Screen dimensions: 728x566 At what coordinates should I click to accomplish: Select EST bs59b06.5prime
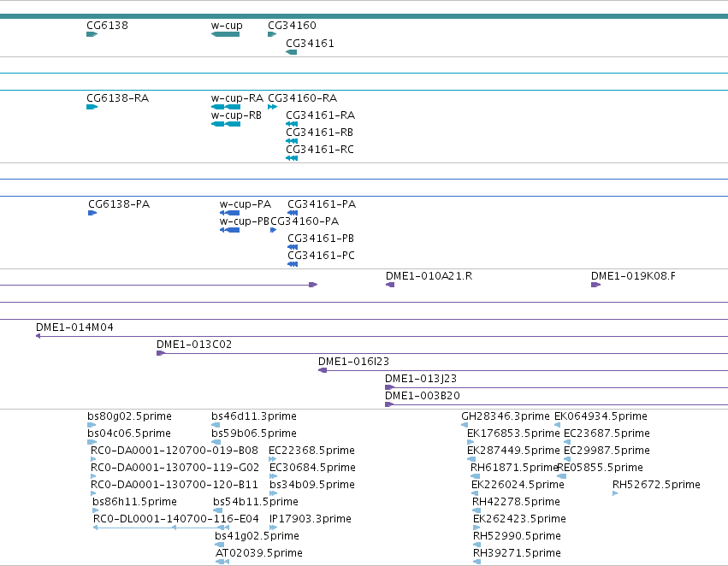pos(254,434)
